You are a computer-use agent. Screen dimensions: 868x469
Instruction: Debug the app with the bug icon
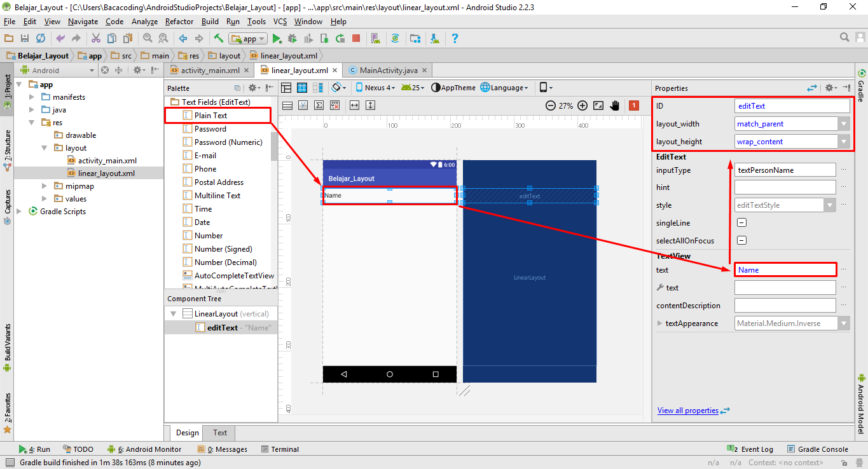(x=292, y=38)
